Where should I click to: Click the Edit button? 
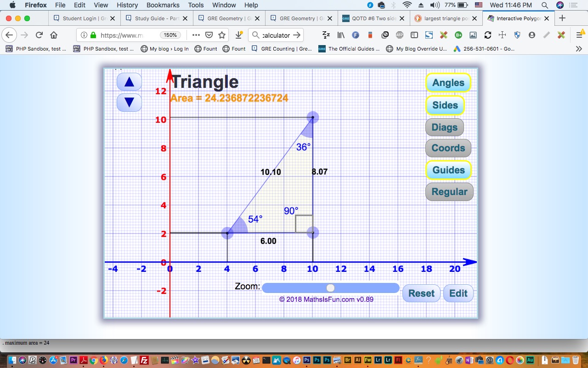[x=458, y=293]
